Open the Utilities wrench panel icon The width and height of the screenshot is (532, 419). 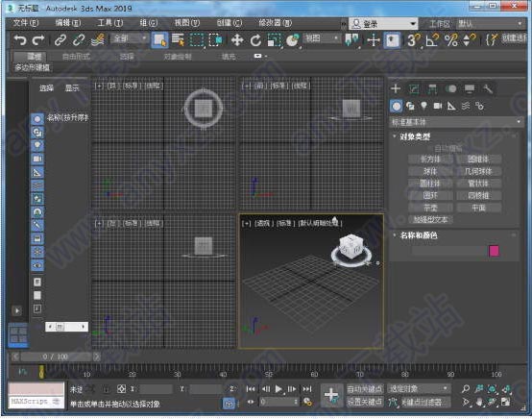pos(488,89)
